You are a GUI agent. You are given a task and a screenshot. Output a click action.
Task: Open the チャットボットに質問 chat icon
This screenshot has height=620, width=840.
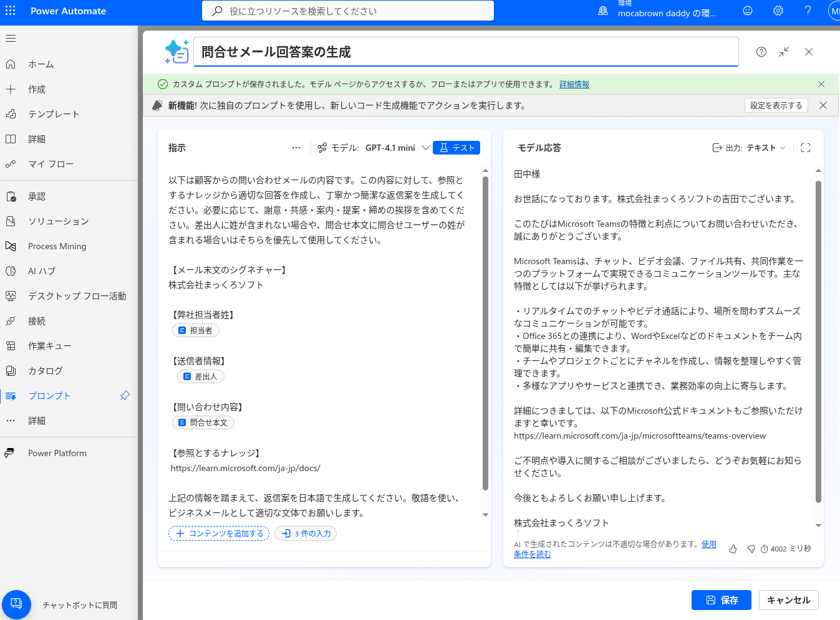(16, 604)
